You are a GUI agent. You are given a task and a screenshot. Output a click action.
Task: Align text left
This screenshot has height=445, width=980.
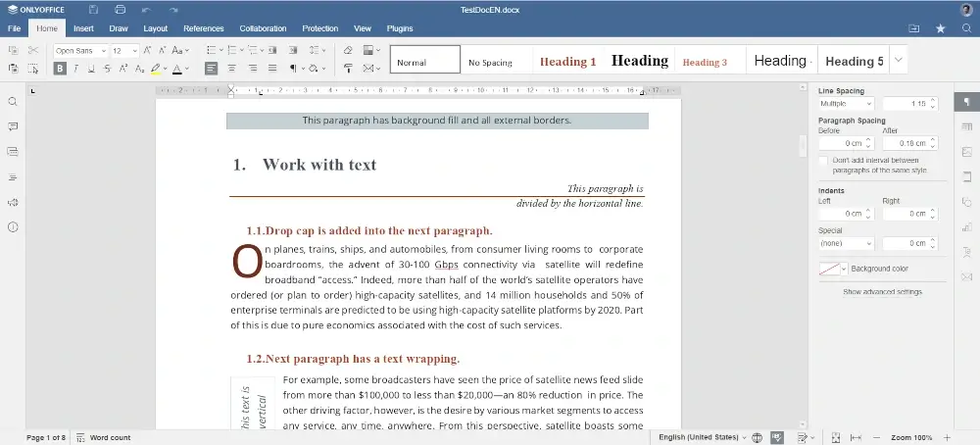[212, 69]
